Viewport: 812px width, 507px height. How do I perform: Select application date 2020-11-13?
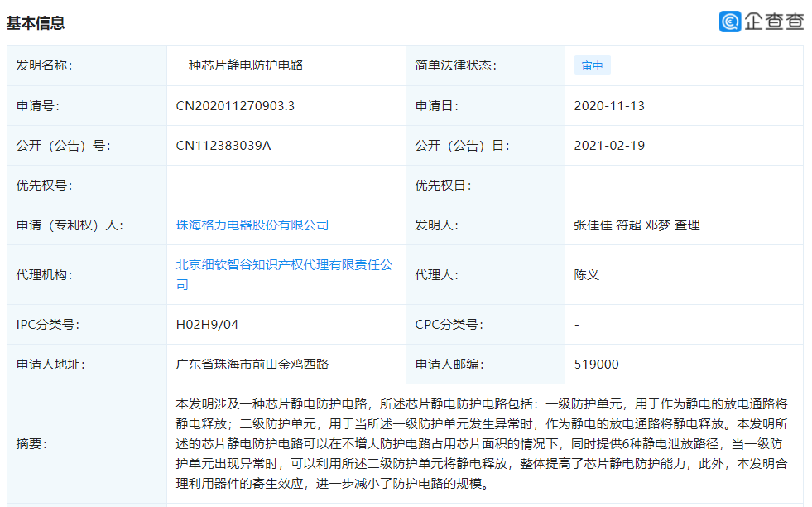(609, 106)
